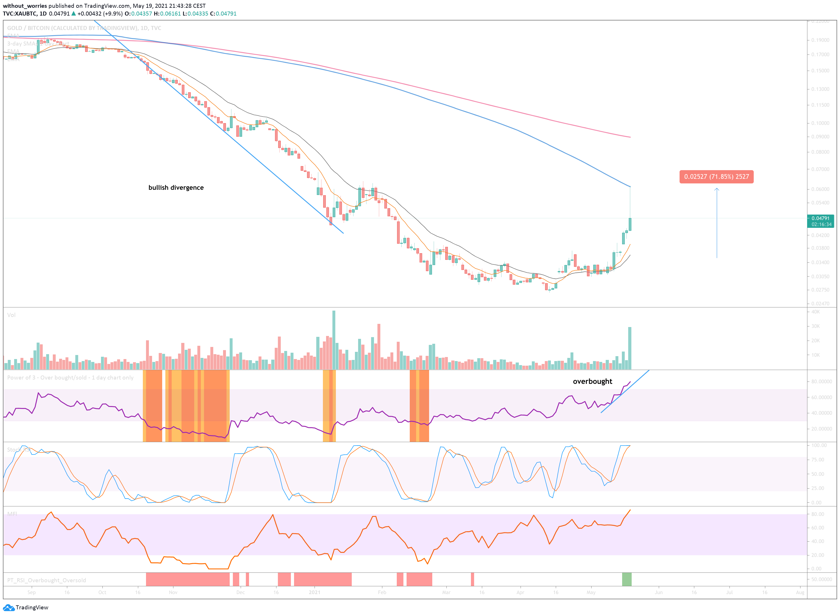Click the 0.03050 price axis tick
The height and width of the screenshot is (616, 840).
tap(820, 277)
